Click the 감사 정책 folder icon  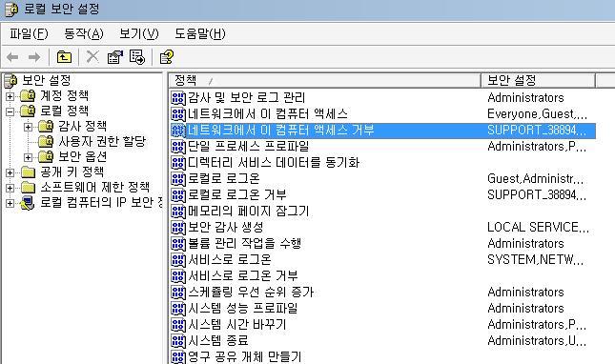46,126
